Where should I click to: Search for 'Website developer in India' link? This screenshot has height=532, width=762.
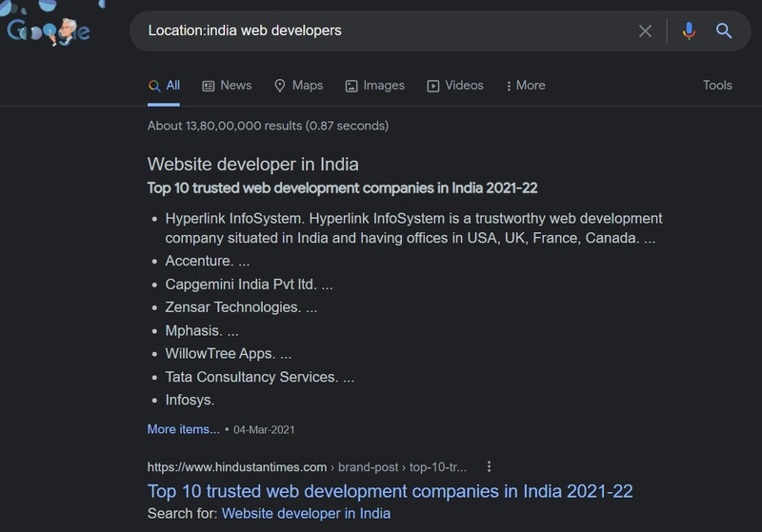coord(306,514)
